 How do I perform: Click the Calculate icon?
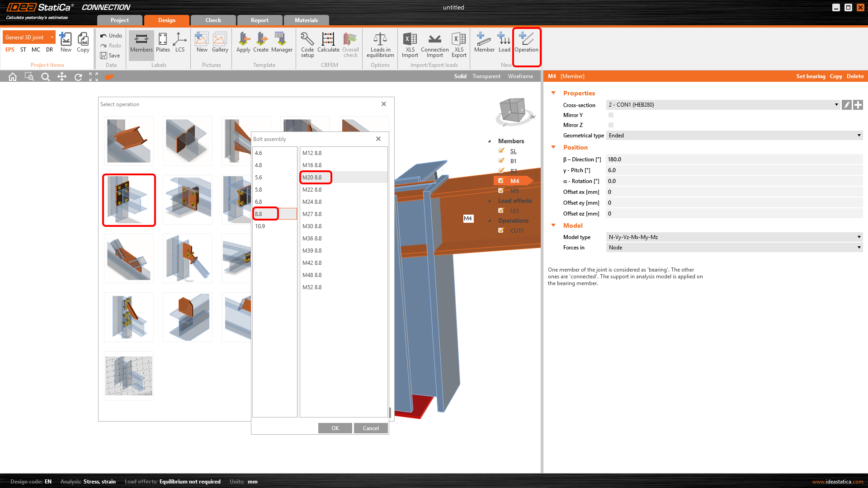pyautogui.click(x=328, y=43)
